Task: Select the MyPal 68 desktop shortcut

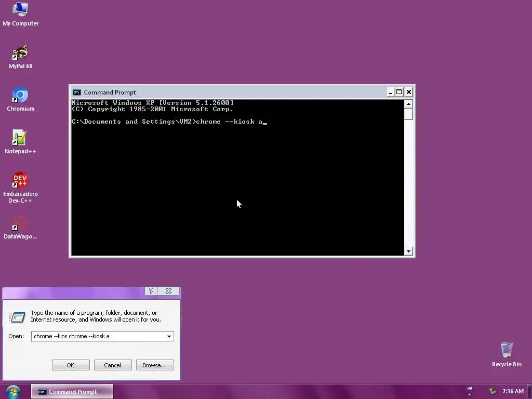Action: coord(20,57)
